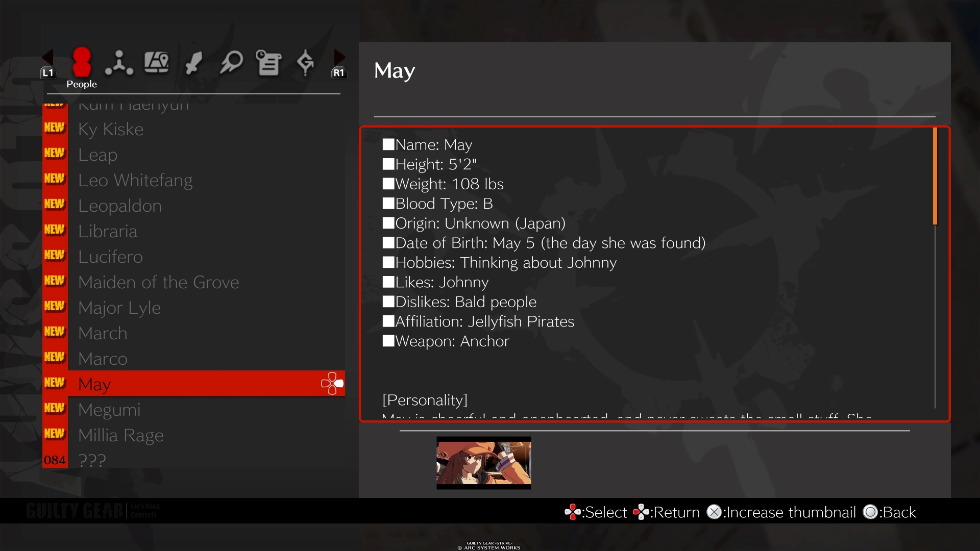980x551 pixels.
Task: Open the comet magnifier category icon
Action: 231,63
